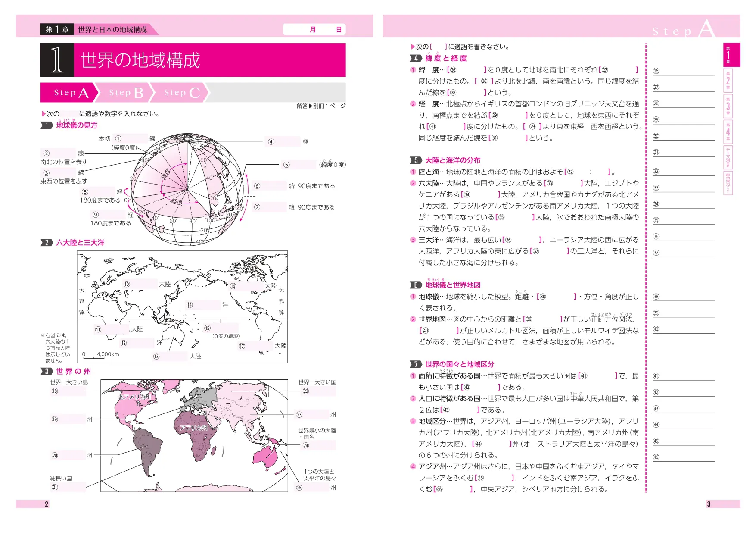Viewport: 756px width, 535px height.
Task: Click the section 2 badge beside 六大陸と三大洋
Action: (x=47, y=243)
